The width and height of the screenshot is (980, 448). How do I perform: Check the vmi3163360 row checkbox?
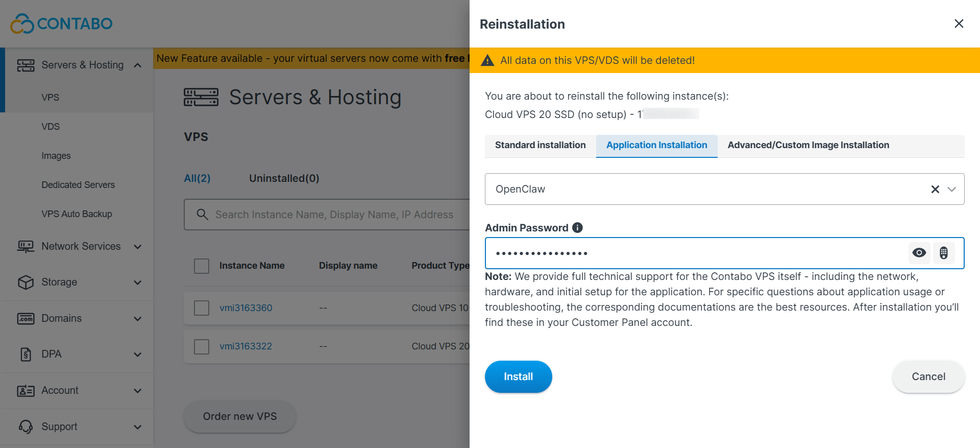click(202, 308)
